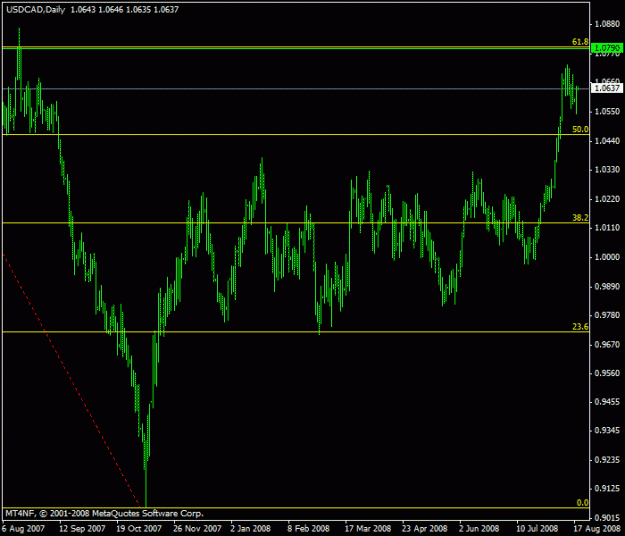
Task: Select the red dashed Fibonacci base line
Action: pyautogui.click(x=72, y=381)
